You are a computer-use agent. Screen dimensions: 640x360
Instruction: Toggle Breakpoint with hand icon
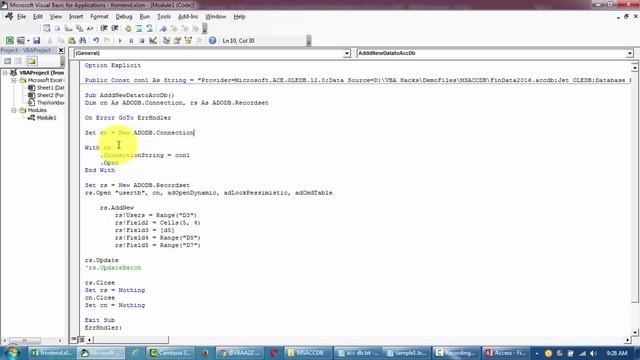pos(128,28)
